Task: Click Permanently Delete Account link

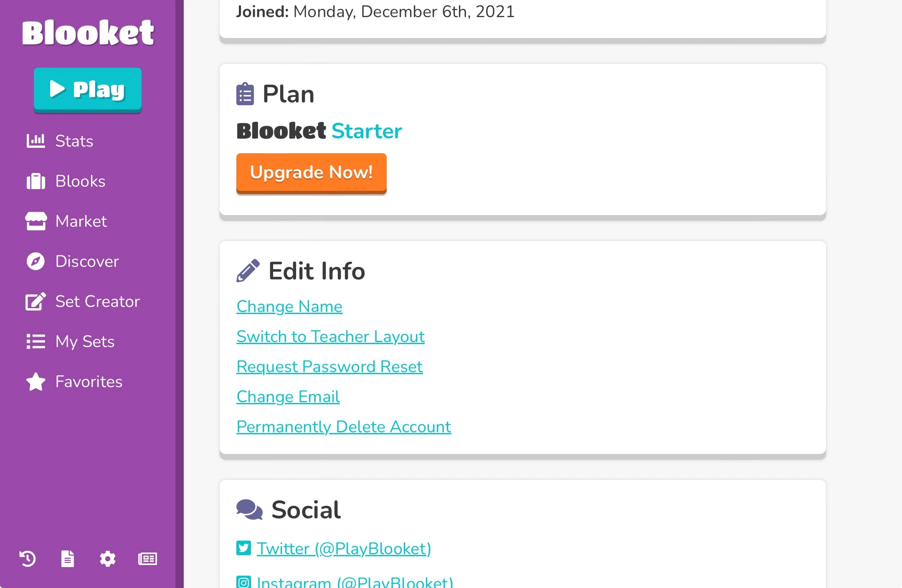Action: point(344,427)
